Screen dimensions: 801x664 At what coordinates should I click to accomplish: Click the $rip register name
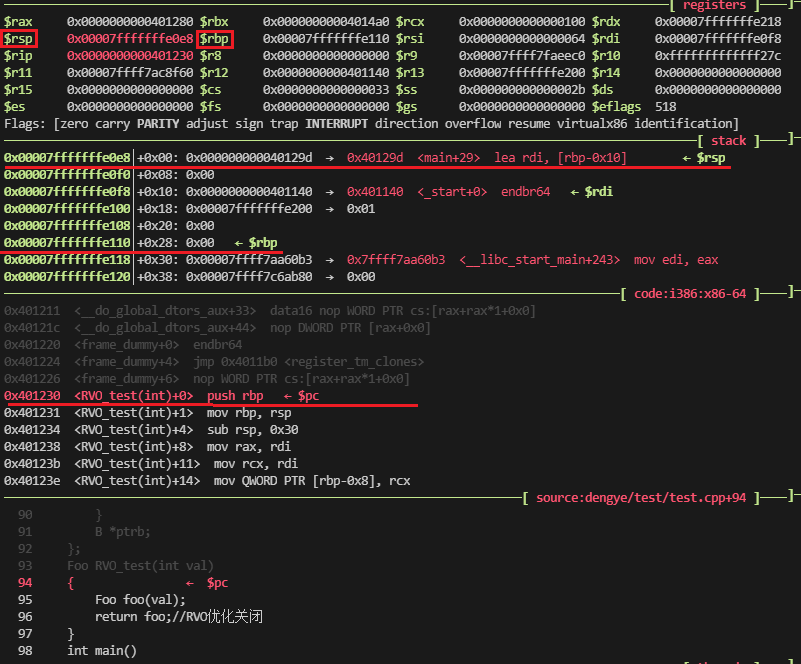[18, 56]
